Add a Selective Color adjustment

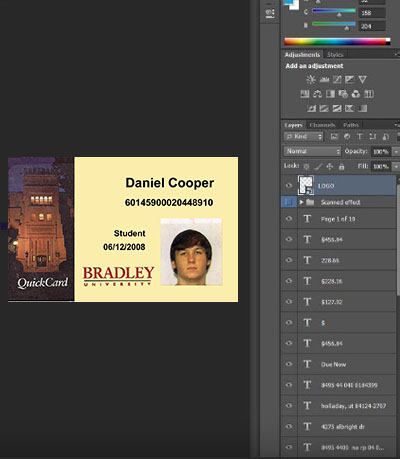click(349, 108)
